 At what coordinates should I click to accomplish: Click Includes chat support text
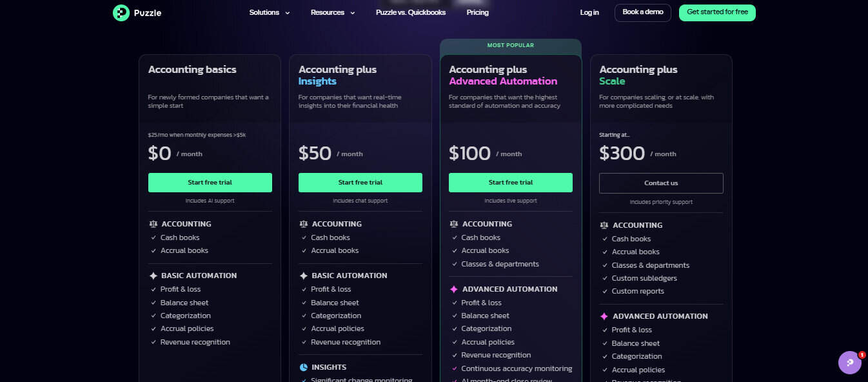coord(360,201)
